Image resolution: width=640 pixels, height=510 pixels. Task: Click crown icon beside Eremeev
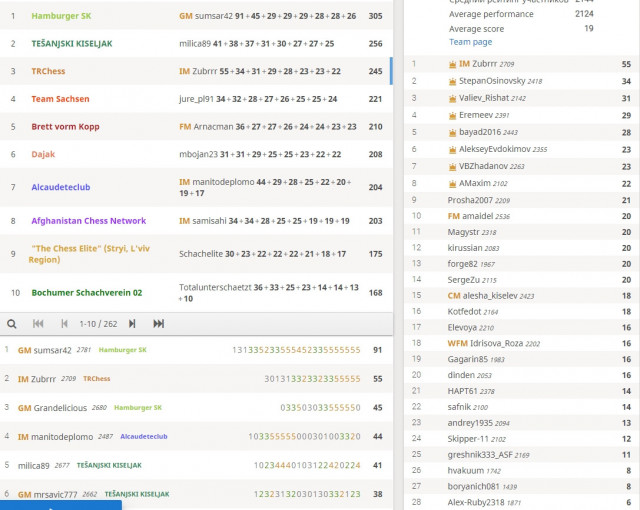pyautogui.click(x=452, y=115)
